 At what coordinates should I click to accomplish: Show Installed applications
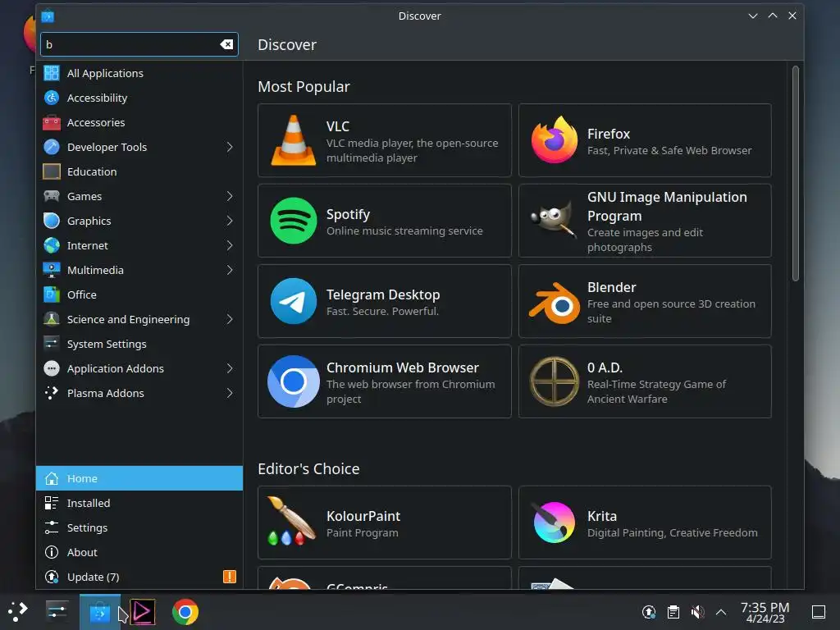click(139, 503)
